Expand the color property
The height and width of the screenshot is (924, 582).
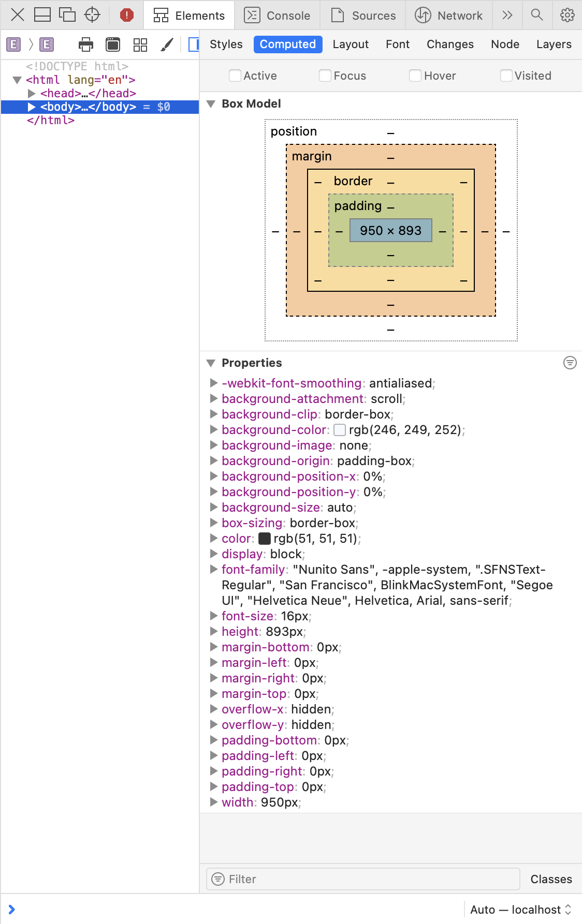coord(213,538)
